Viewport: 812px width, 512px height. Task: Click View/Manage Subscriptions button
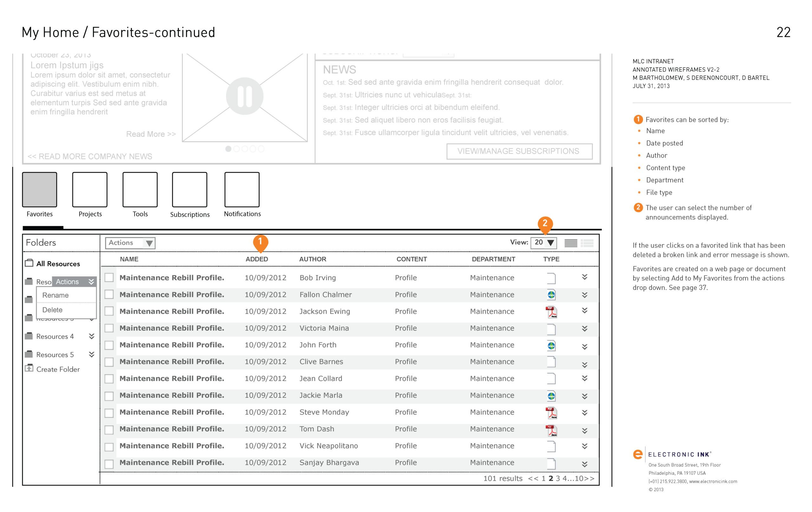[x=519, y=151]
